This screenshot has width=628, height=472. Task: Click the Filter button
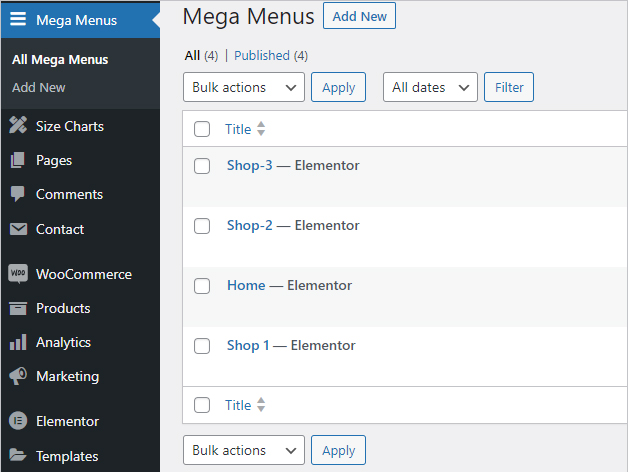509,87
